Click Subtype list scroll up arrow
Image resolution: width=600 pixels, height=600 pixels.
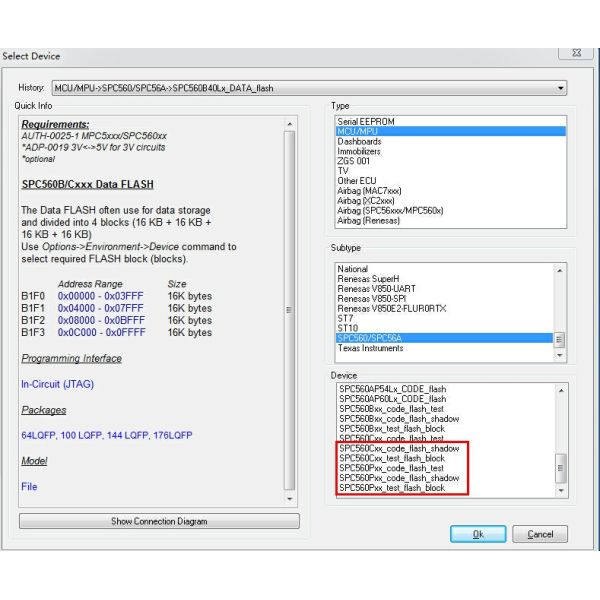tap(560, 269)
